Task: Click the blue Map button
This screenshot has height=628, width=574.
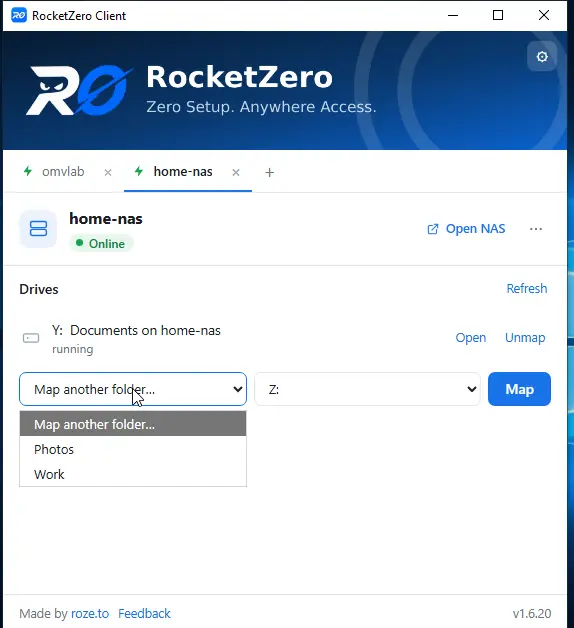Action: point(519,389)
